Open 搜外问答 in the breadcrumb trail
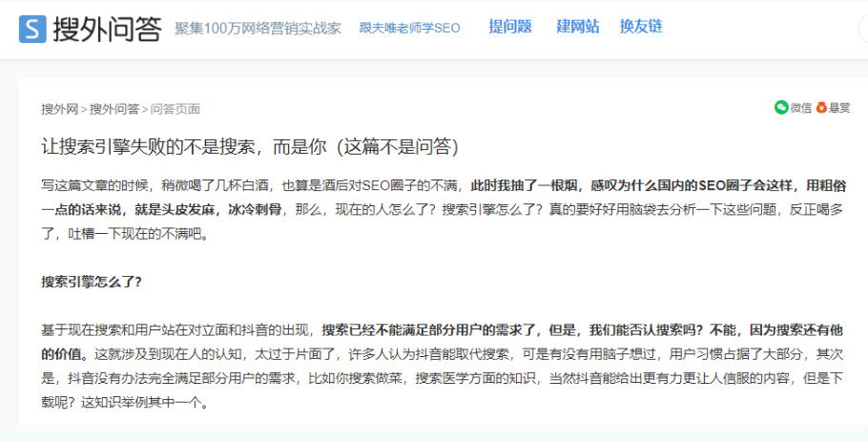The width and height of the screenshot is (868, 443). coord(114,109)
